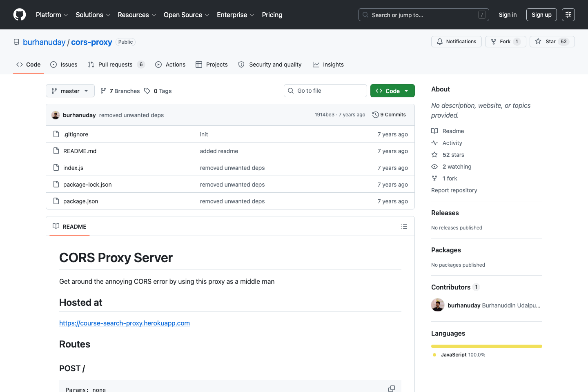Click the JavaScript language bar
The width and height of the screenshot is (588, 392).
pyautogui.click(x=486, y=346)
